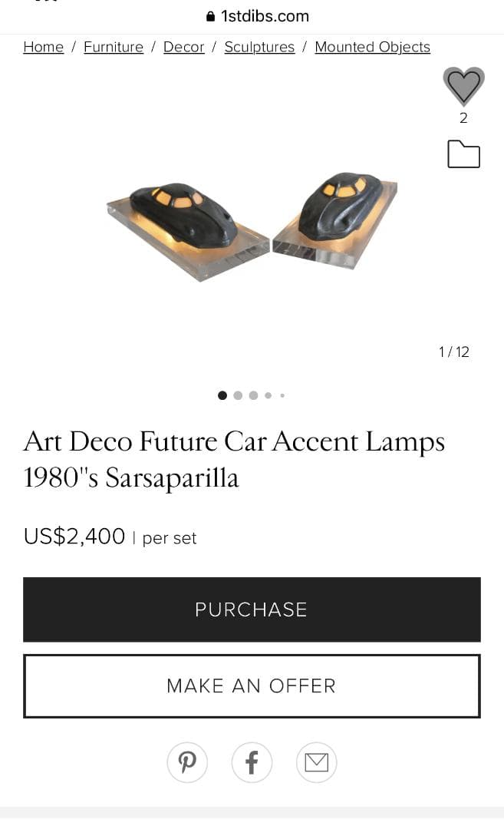Screen dimensions: 504x829
Task: Click the PURCHASE button
Action: point(252,609)
